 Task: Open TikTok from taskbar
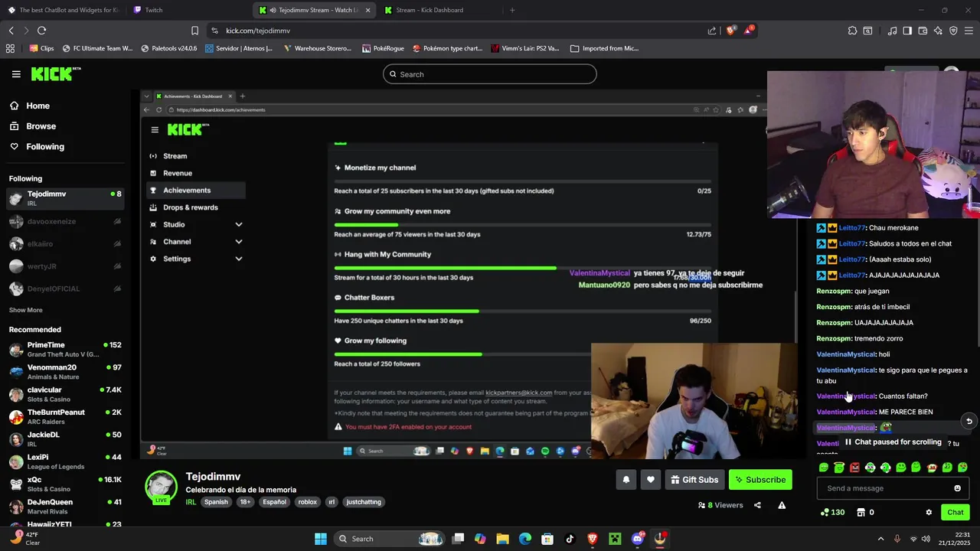pyautogui.click(x=570, y=539)
